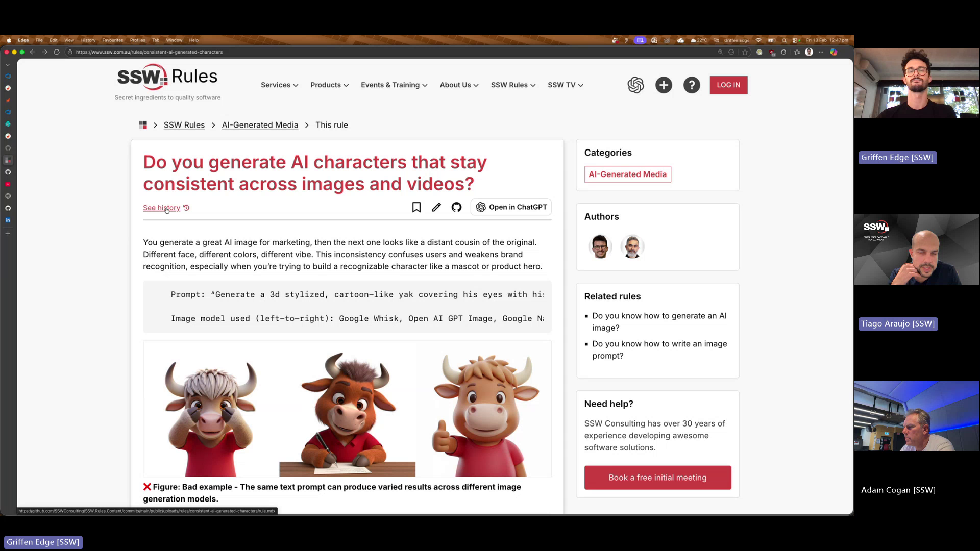Image resolution: width=980 pixels, height=551 pixels.
Task: Toggle the bookmark icon for this rule
Action: pyautogui.click(x=416, y=207)
